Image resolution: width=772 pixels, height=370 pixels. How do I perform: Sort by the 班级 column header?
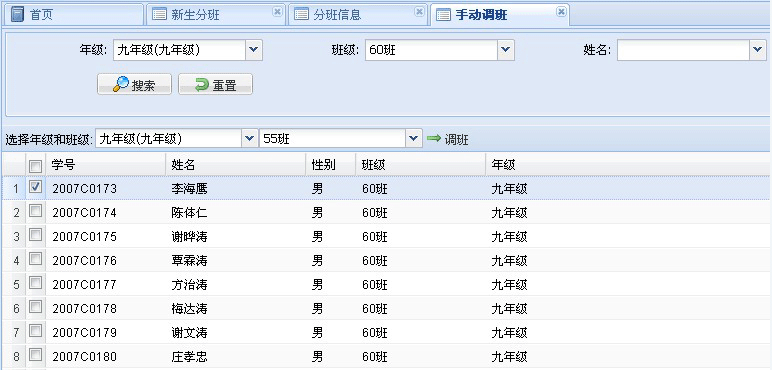pyautogui.click(x=420, y=165)
